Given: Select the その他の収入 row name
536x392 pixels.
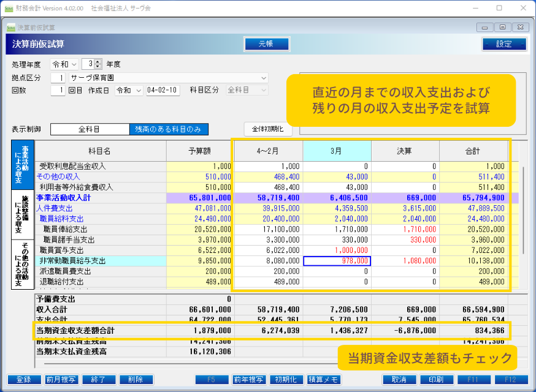Looking at the screenshot, I should [101, 177].
